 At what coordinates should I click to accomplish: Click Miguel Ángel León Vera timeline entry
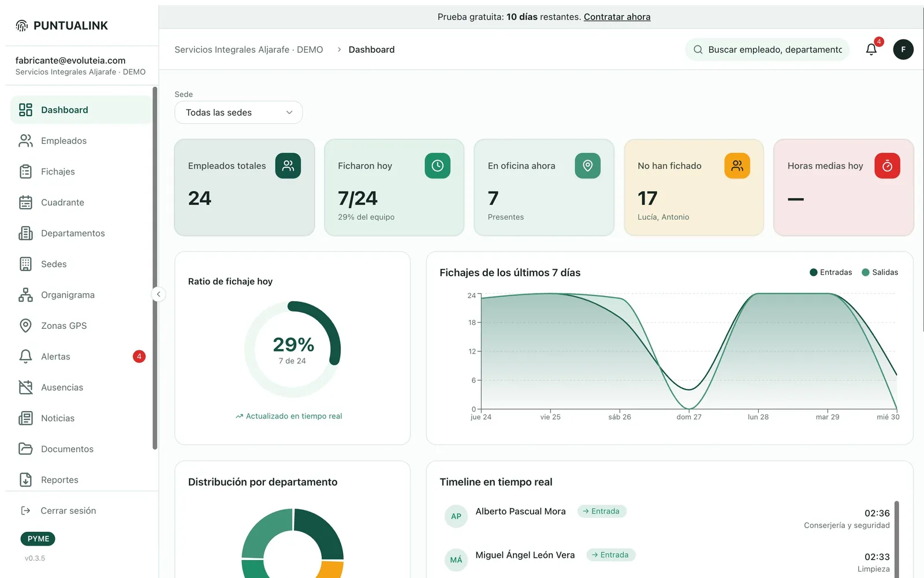coord(667,560)
